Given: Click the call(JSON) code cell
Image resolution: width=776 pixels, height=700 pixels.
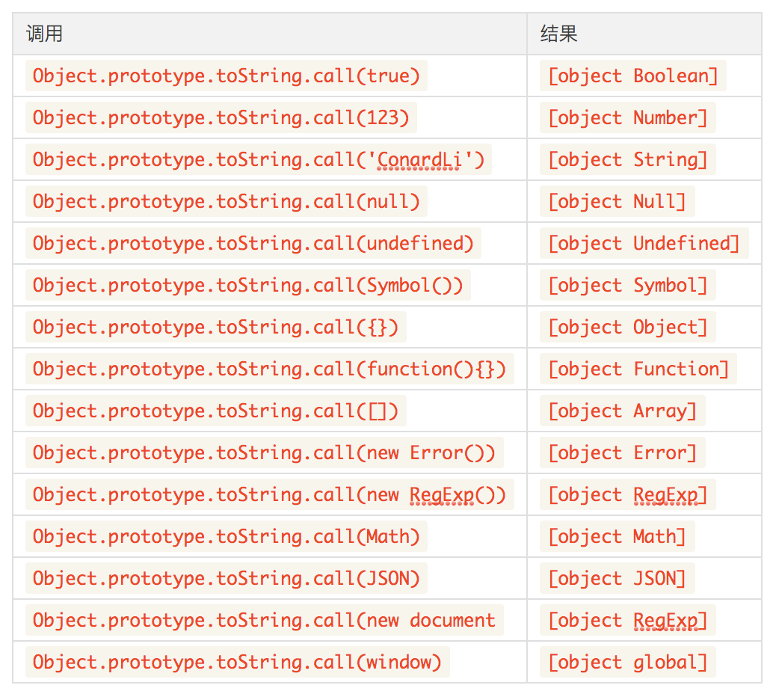Looking at the screenshot, I should (227, 578).
